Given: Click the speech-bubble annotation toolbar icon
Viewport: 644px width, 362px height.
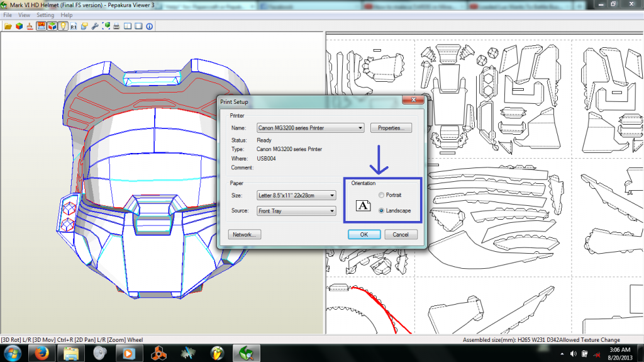Looking at the screenshot, I should pyautogui.click(x=84, y=26).
